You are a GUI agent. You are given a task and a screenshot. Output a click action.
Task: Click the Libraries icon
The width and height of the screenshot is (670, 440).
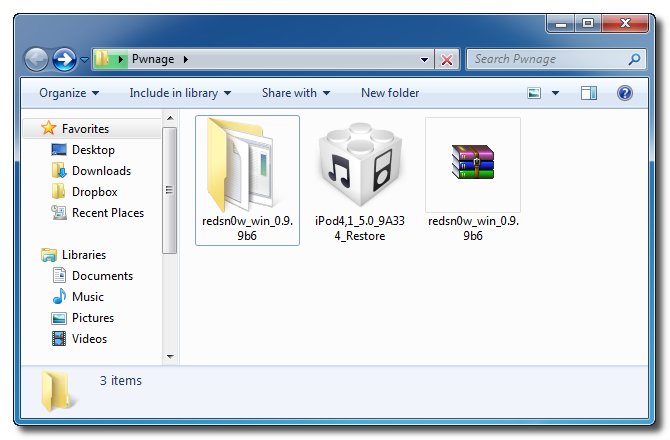click(x=49, y=255)
